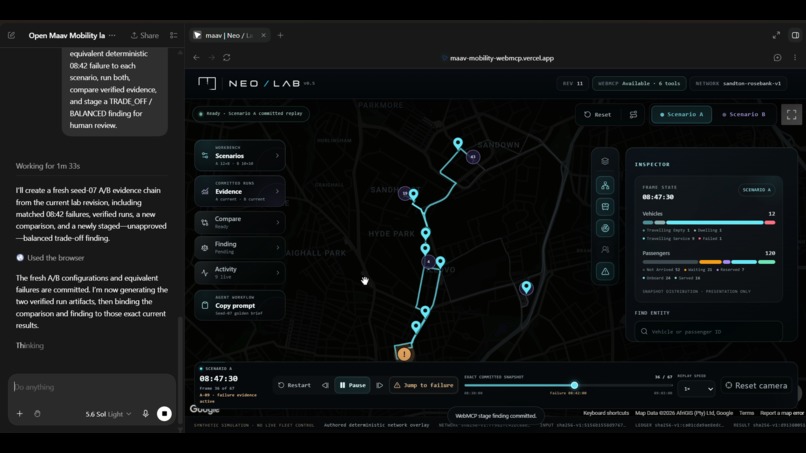Toggle the split view panel icon

coord(795,35)
